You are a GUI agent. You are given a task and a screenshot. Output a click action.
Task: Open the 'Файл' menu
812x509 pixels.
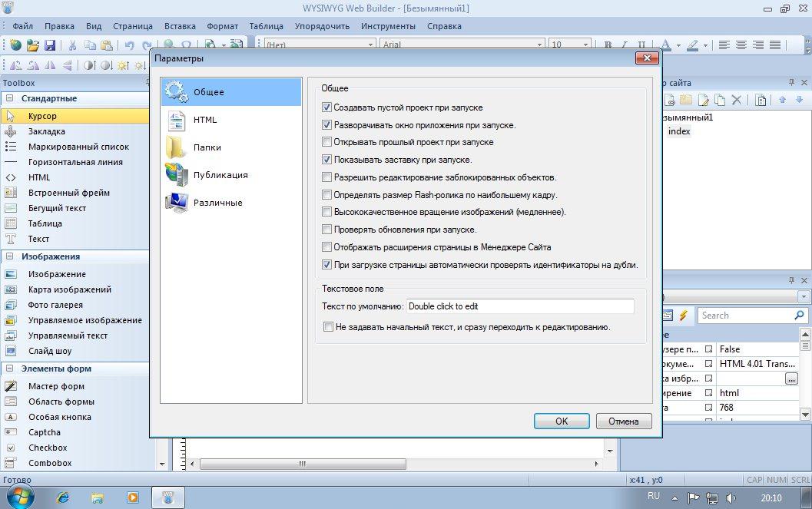(x=23, y=26)
